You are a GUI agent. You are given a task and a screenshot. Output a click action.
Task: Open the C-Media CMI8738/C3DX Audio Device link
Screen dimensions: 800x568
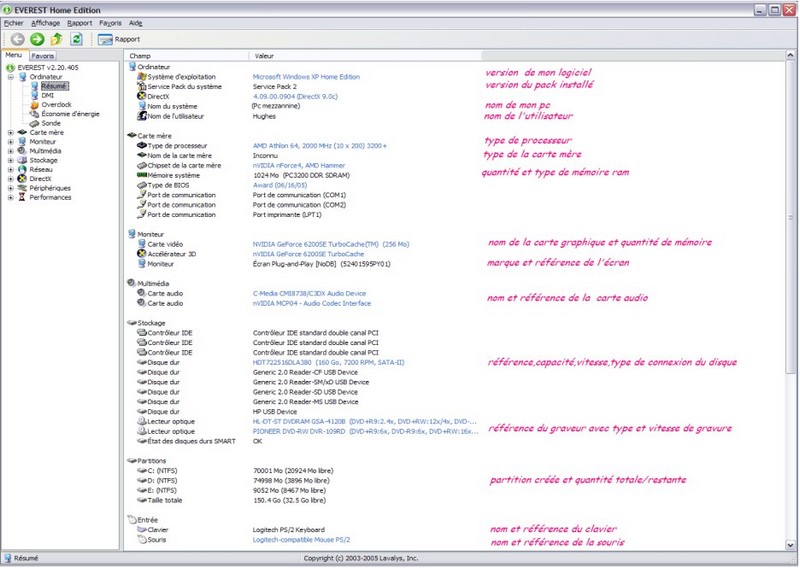coord(309,293)
